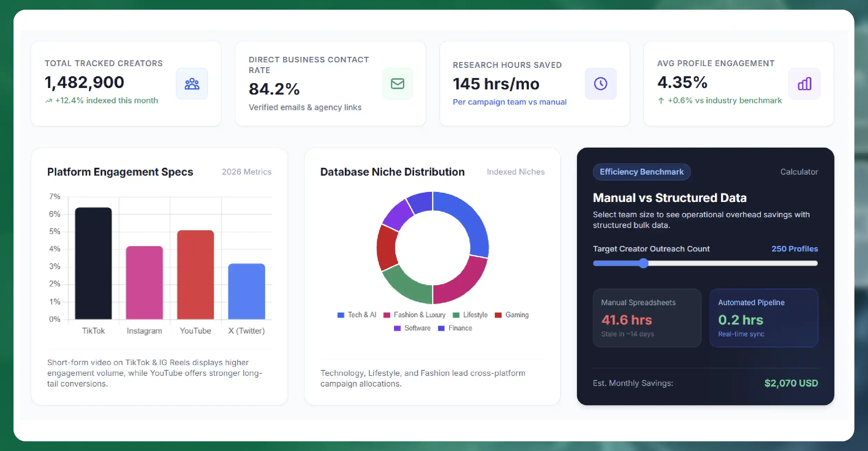Click the TikTok bar in the engagement chart

(94, 263)
